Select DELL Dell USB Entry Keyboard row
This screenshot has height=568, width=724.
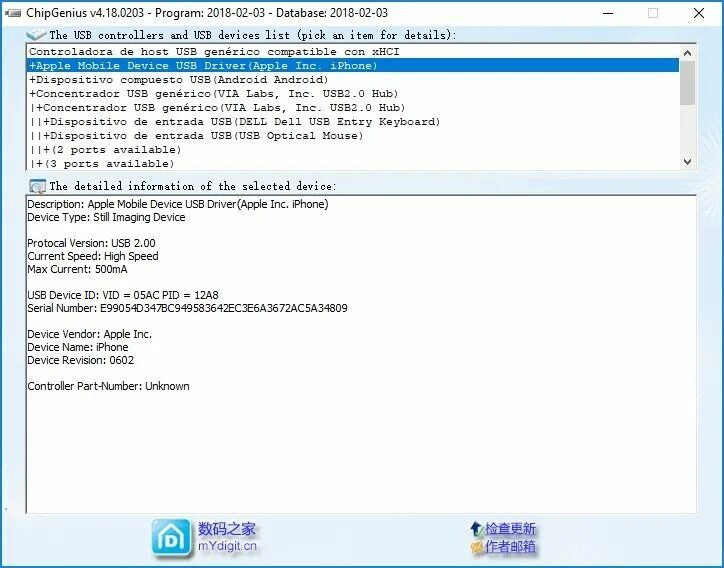[x=353, y=122]
